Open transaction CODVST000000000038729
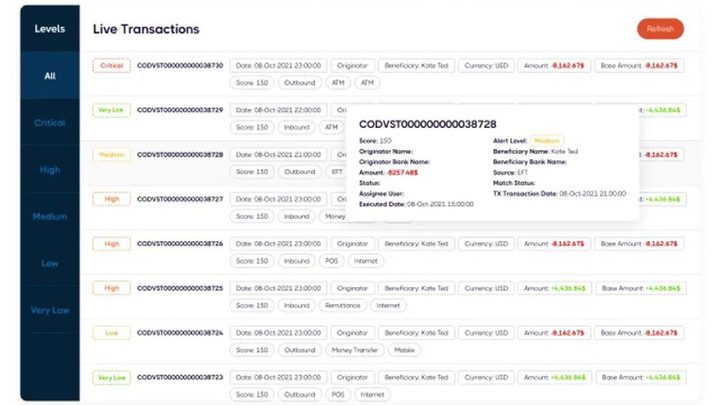This screenshot has width=720, height=405. tap(180, 110)
